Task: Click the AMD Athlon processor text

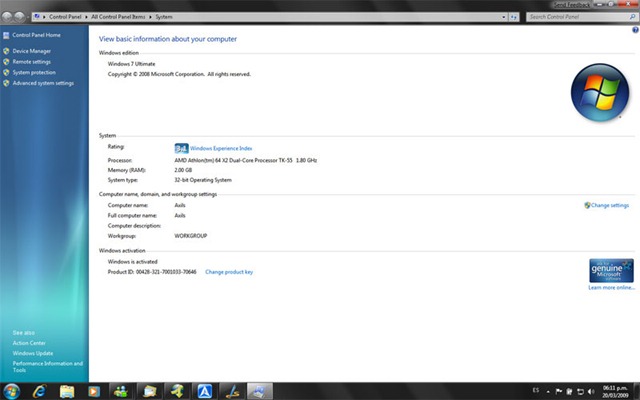Action: tap(246, 160)
